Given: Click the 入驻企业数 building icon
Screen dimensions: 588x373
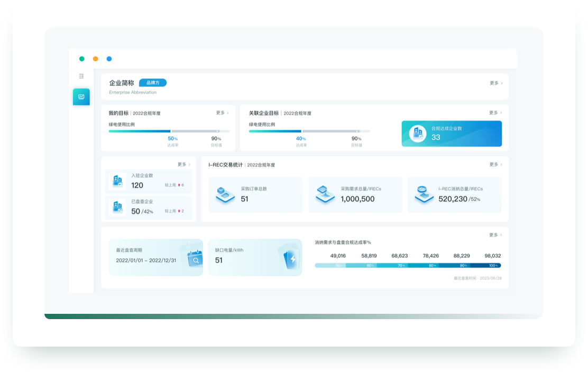Looking at the screenshot, I should point(117,181).
